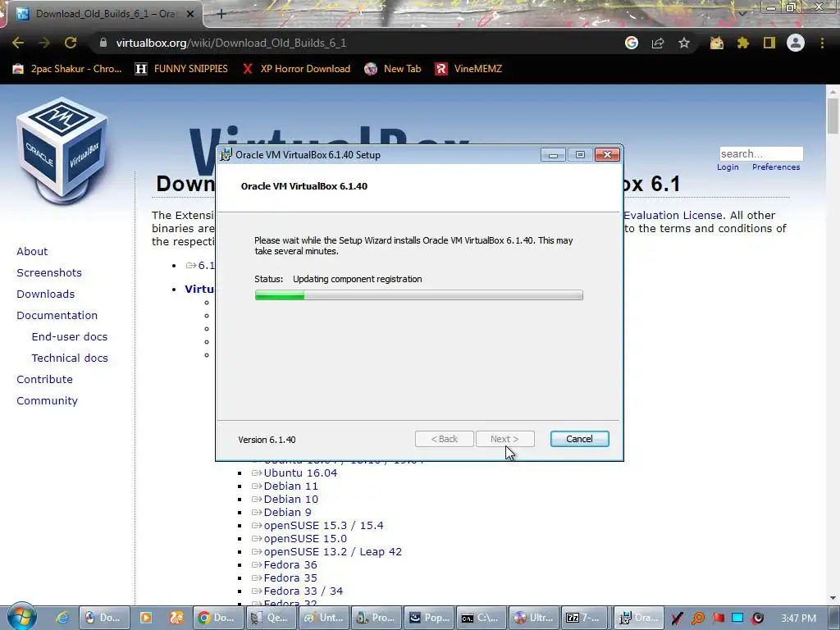Screen dimensions: 840x630
Task: Click the Login link
Action: (x=728, y=167)
